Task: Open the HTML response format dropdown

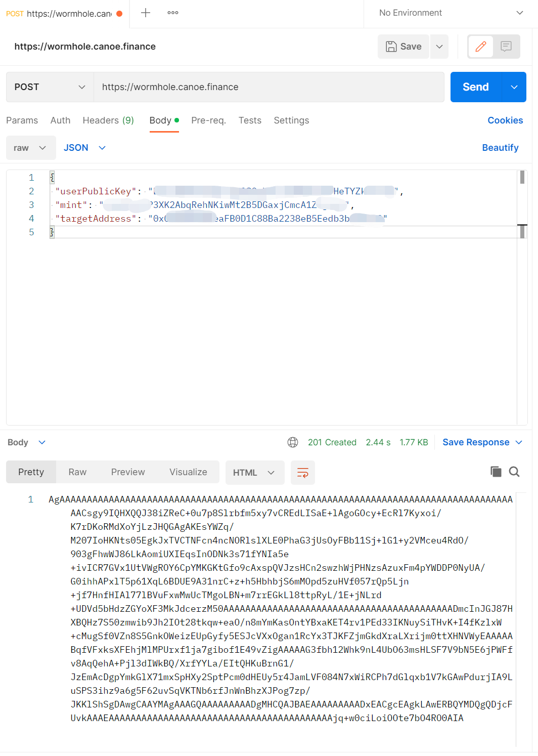Action: (254, 472)
